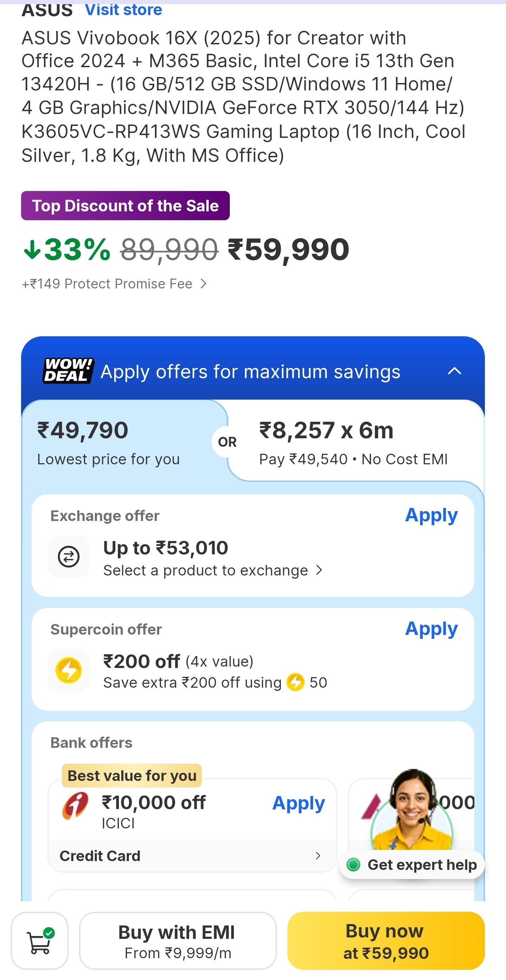Viewport: 506px width, 980px height.
Task: Apply the Supercoin offer
Action: [431, 629]
